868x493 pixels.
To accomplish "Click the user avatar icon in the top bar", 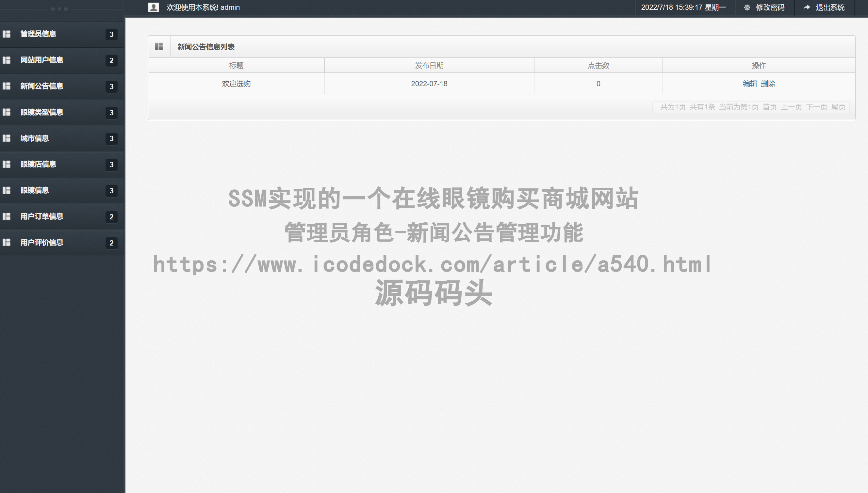I will click(x=154, y=7).
